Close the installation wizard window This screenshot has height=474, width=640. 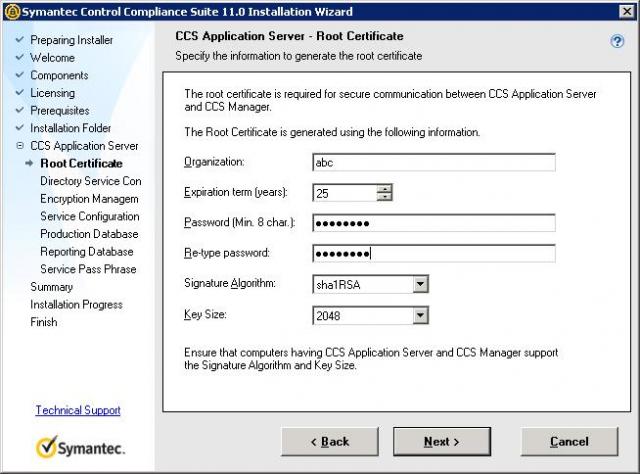tap(627, 11)
